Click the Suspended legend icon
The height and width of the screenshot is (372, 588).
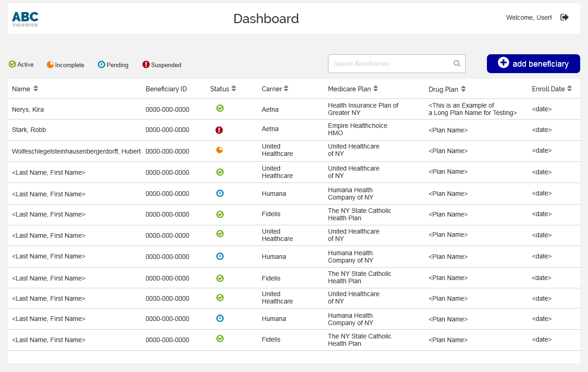tap(146, 64)
